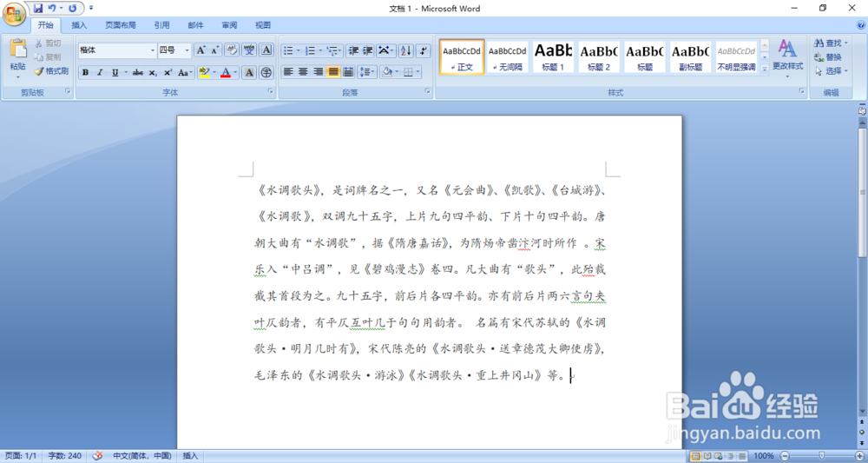868x463 pixels.
Task: Sort text with A-Z icon
Action: (x=405, y=51)
